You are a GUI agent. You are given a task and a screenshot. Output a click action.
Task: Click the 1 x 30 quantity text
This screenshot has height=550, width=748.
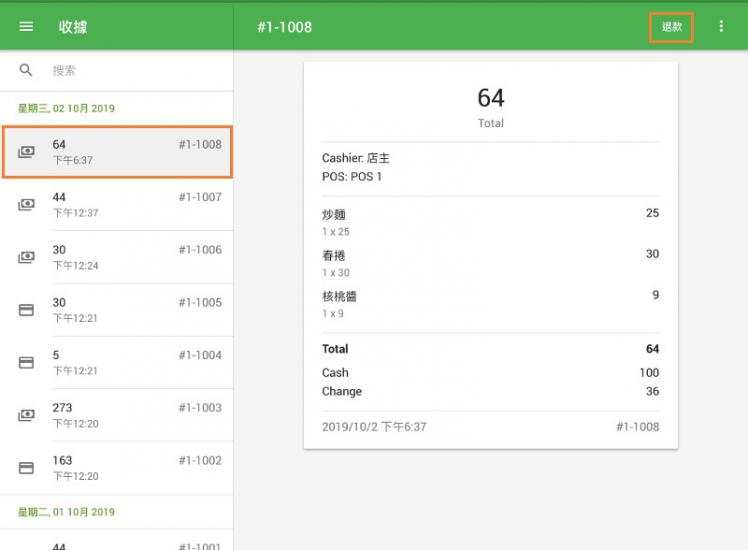coord(336,273)
